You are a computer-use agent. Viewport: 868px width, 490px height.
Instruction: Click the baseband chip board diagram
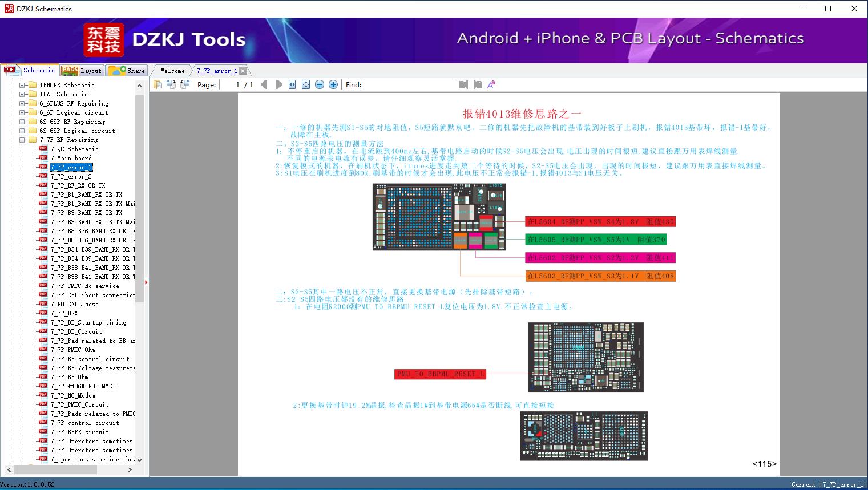pyautogui.click(x=439, y=217)
